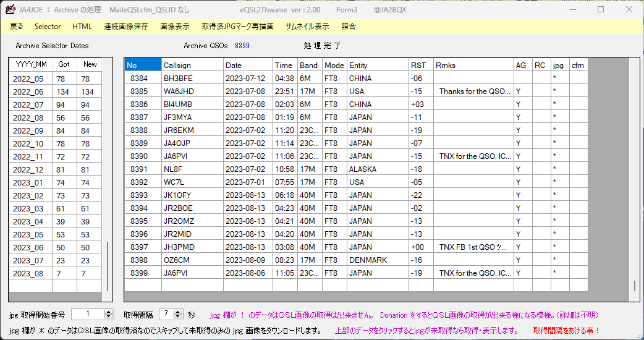The image size is (644, 340).
Task: Sort by Callsign column header
Action: 193,65
